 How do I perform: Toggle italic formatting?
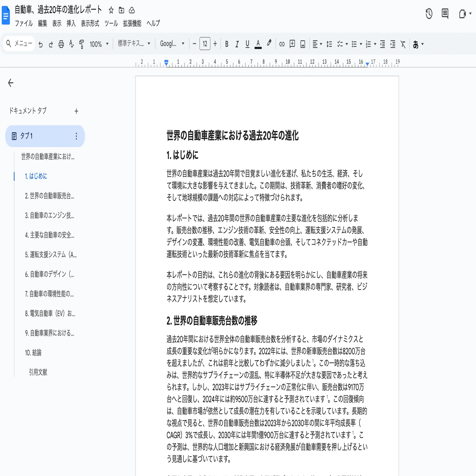pos(237,44)
